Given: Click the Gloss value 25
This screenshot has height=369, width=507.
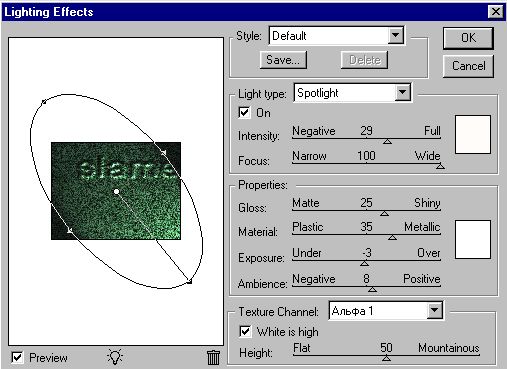Looking at the screenshot, I should (366, 203).
